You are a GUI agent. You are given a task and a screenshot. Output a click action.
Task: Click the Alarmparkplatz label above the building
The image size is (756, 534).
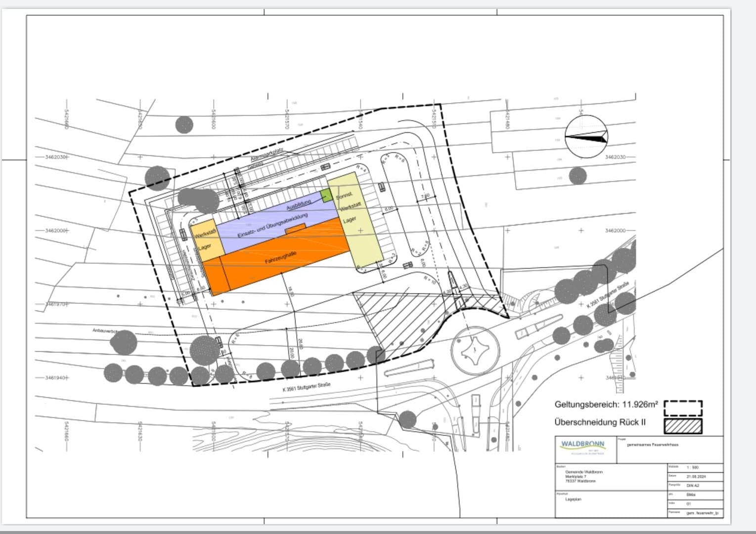pyautogui.click(x=267, y=157)
